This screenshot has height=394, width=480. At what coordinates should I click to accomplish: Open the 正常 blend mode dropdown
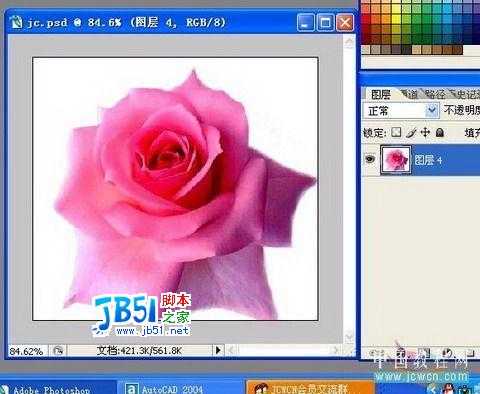(401, 110)
